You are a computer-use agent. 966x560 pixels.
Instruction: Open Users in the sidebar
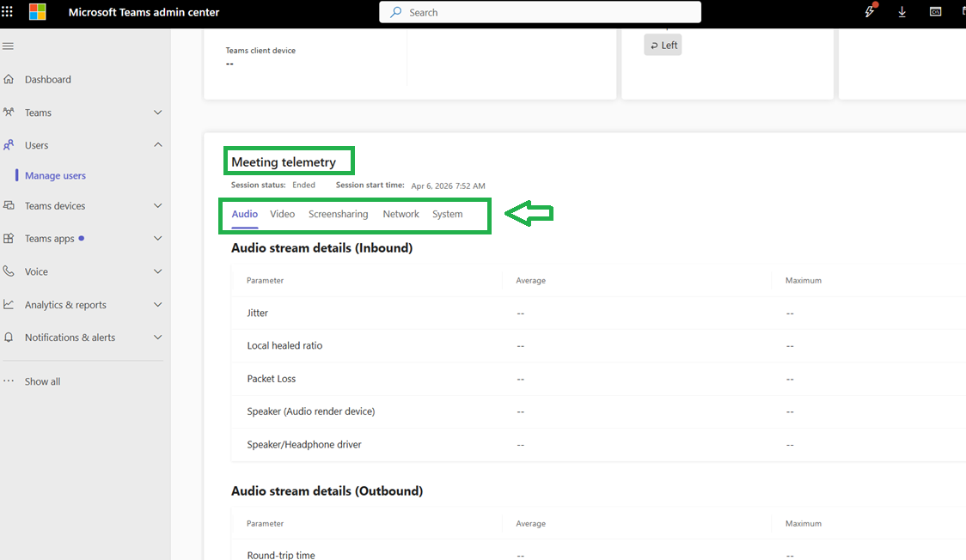point(36,145)
